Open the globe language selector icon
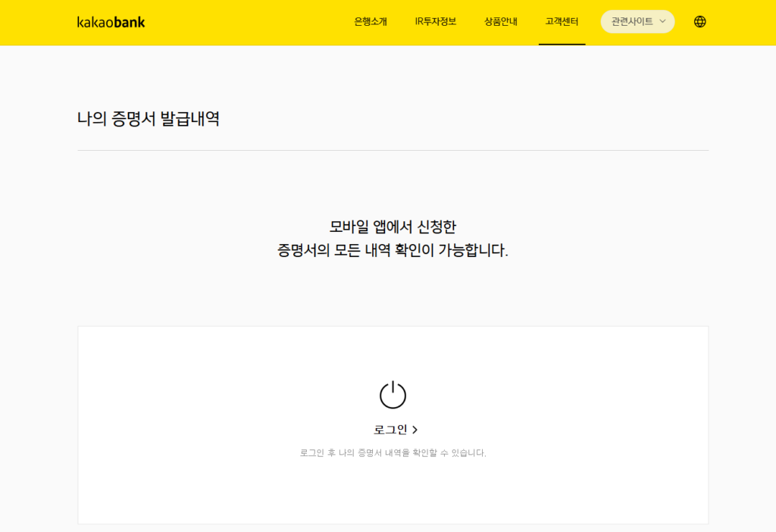Image resolution: width=776 pixels, height=532 pixels. coord(699,22)
